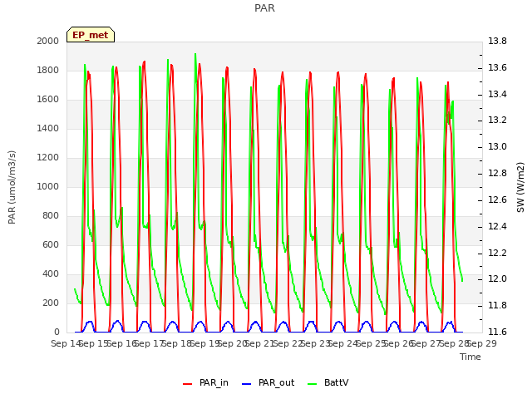This screenshot has height=399, width=532.
Task: Click the 13.0 right axis tick label
Action: 497,146
